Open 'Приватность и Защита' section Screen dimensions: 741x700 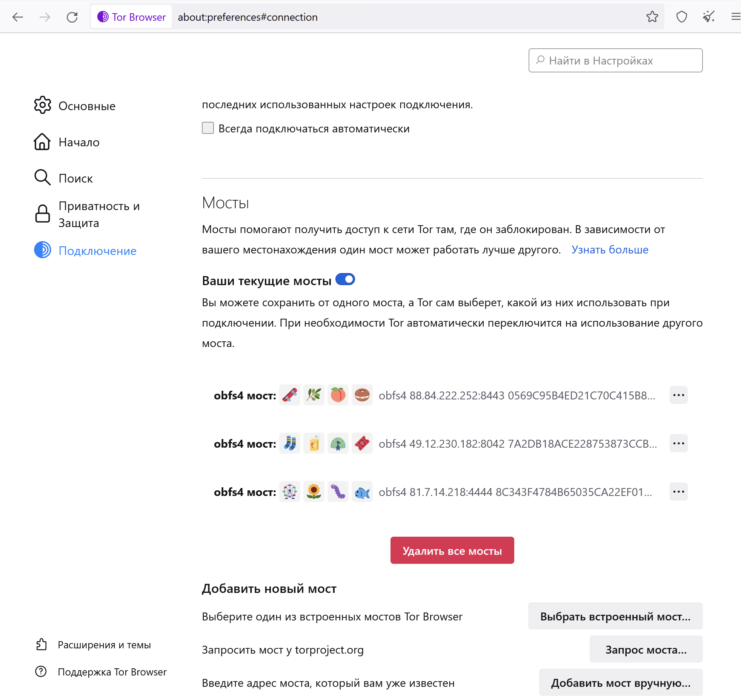point(99,214)
